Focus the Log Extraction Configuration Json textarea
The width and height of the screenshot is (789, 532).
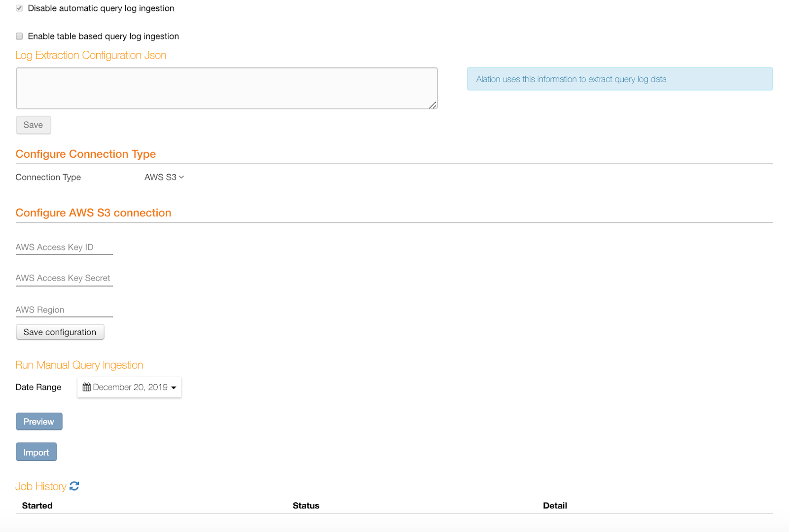tap(227, 88)
